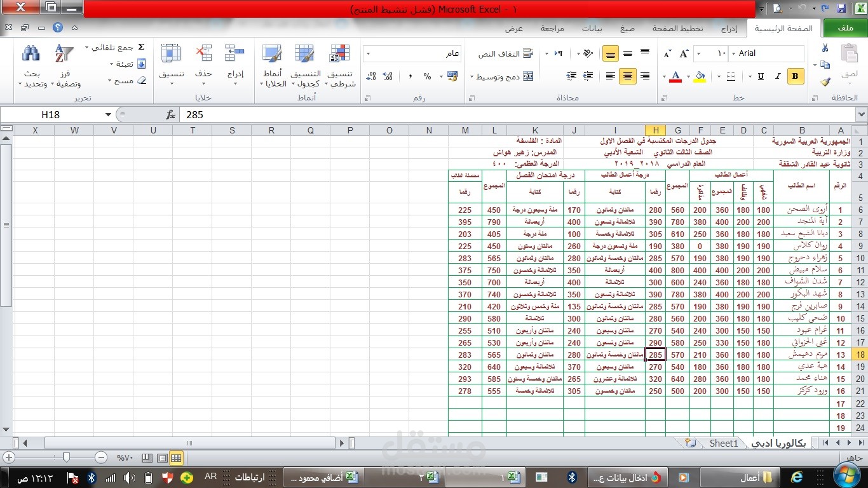Viewport: 868px width, 488px height.
Task: Click the Cut scissors icon
Action: pos(825,48)
